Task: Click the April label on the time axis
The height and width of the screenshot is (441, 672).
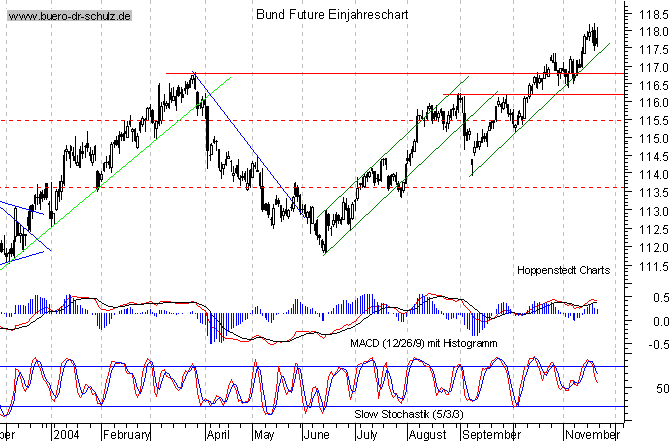Action: [218, 435]
